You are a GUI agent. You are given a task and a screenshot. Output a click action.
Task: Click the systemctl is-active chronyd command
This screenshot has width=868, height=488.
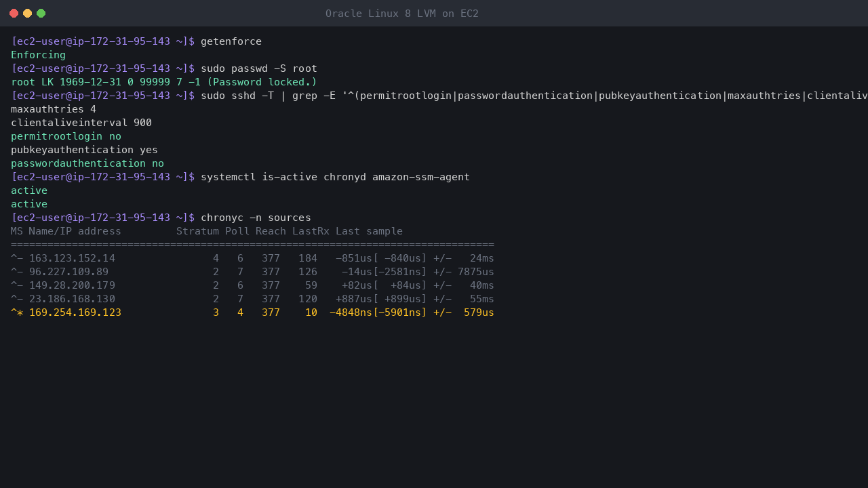coord(335,177)
